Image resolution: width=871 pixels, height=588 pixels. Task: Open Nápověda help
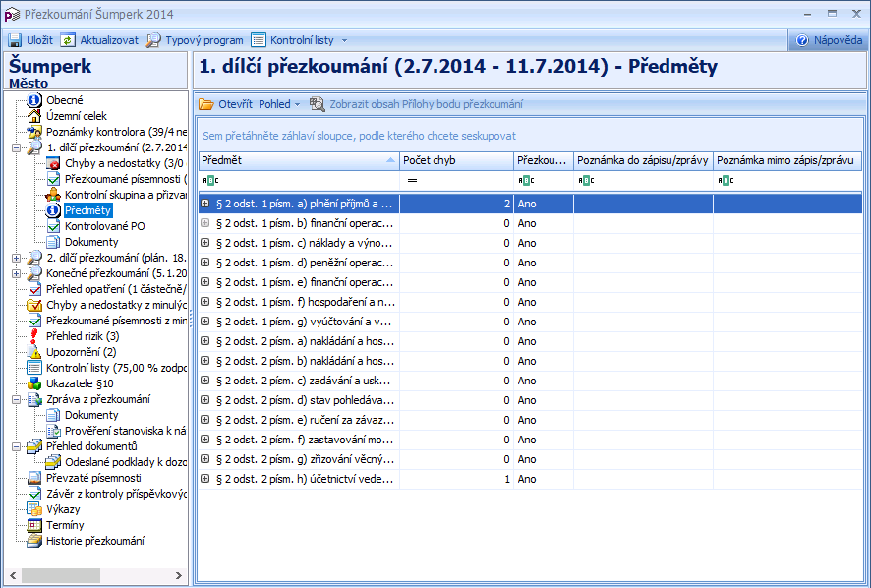[829, 40]
